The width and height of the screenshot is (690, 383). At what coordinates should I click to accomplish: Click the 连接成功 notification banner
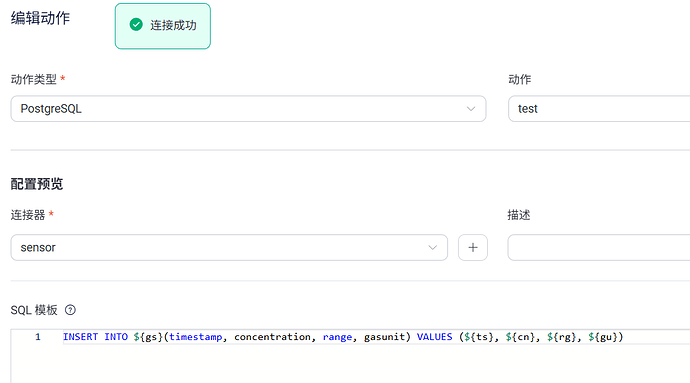(163, 26)
